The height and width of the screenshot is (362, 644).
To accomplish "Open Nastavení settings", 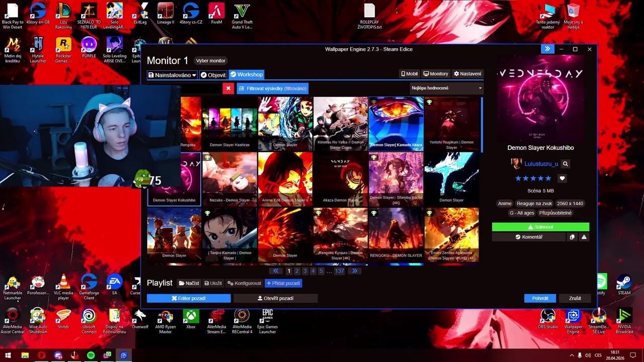I will 467,74.
